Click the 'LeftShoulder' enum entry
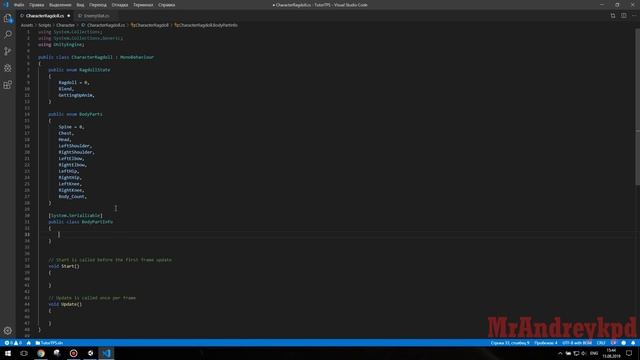Screen dimensions: 640x360 click(x=74, y=146)
